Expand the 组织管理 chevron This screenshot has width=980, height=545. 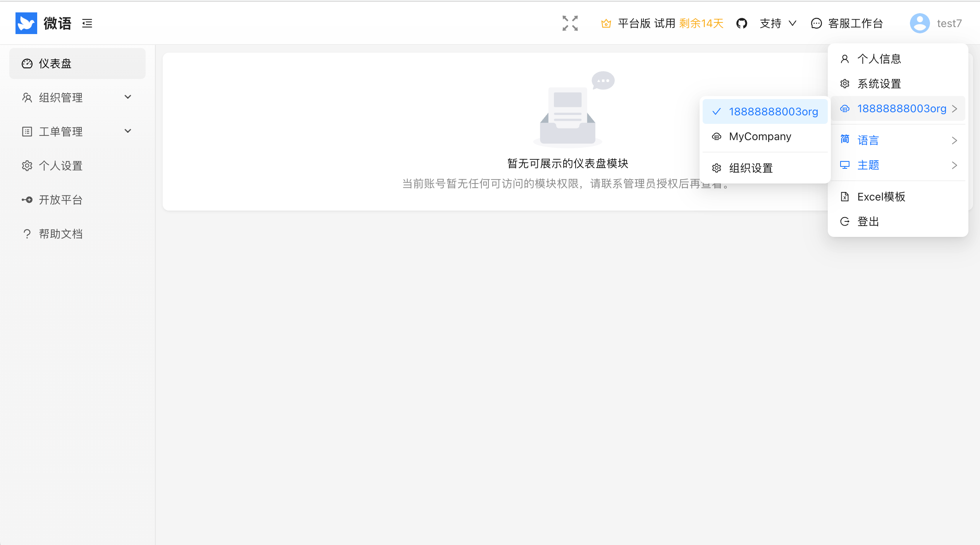tap(128, 97)
